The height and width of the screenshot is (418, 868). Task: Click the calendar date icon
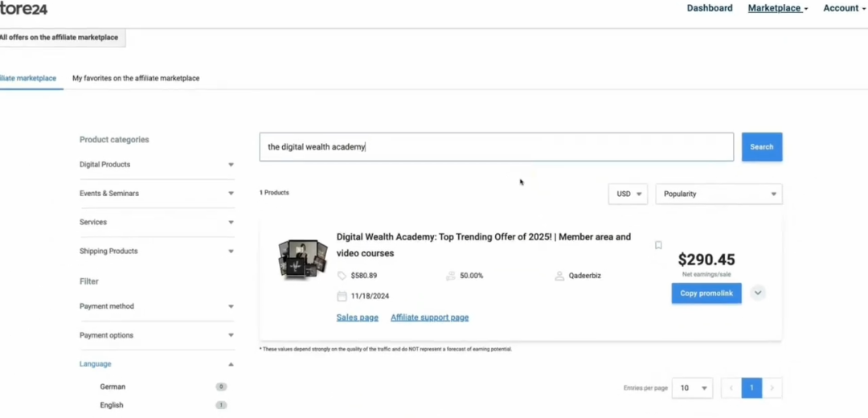pos(342,296)
